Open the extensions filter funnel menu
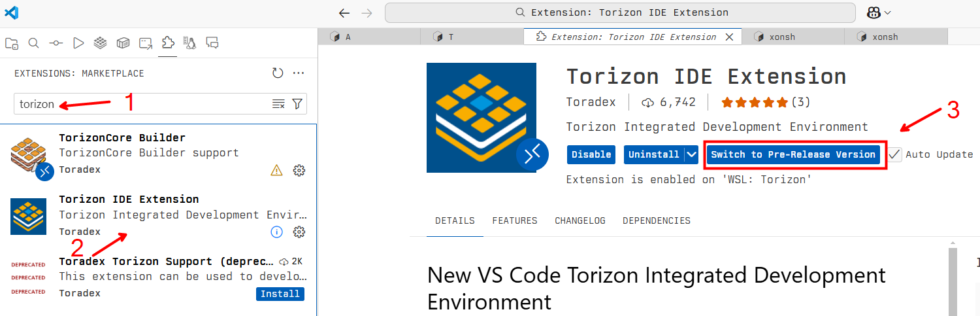 [297, 104]
